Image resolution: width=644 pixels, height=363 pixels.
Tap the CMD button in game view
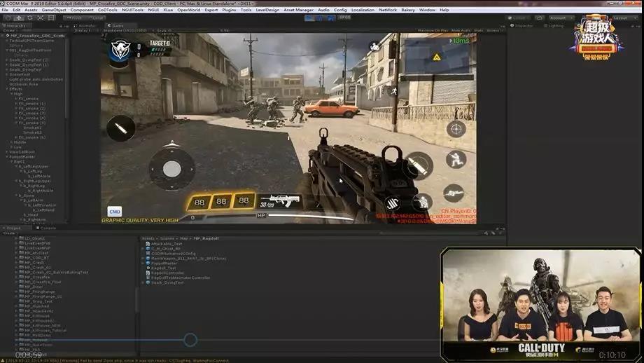point(115,212)
